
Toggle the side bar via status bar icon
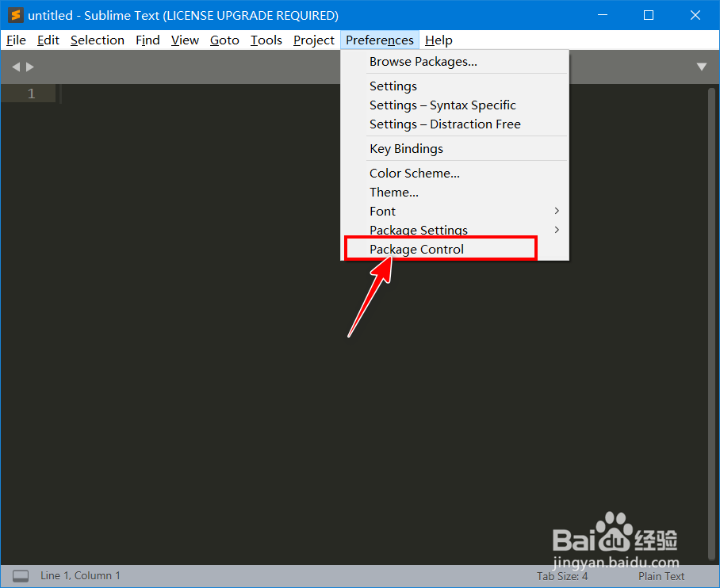click(21, 576)
